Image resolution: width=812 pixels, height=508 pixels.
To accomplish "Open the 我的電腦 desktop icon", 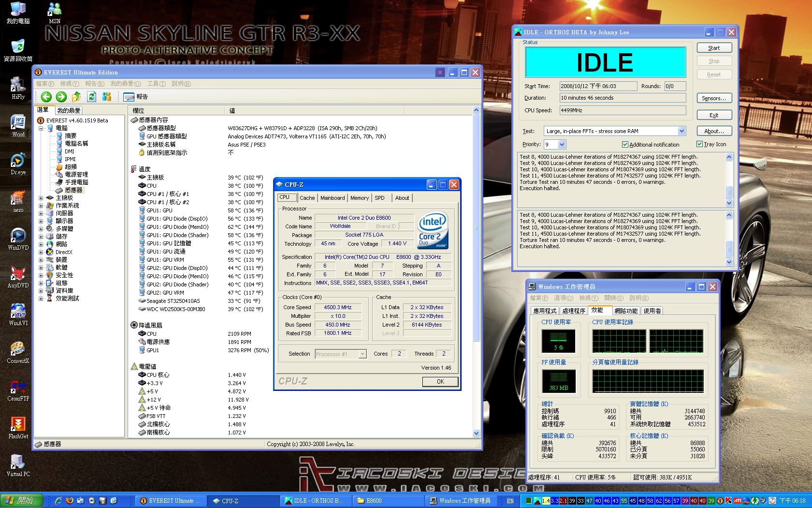I will point(18,13).
